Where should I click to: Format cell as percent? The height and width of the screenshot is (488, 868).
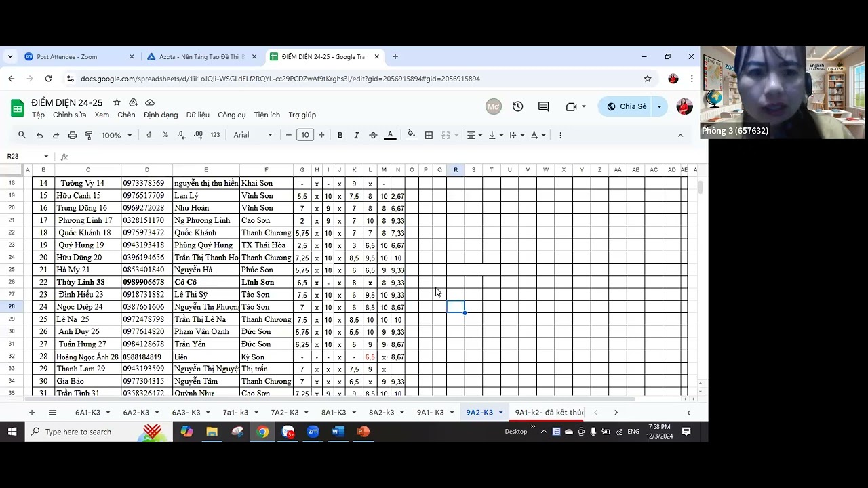coord(165,135)
